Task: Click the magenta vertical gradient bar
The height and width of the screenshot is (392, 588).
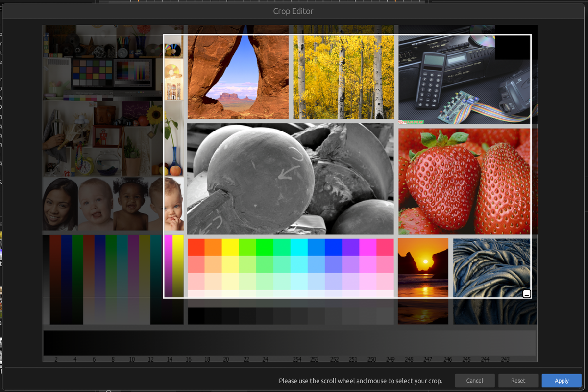Action: [168, 265]
